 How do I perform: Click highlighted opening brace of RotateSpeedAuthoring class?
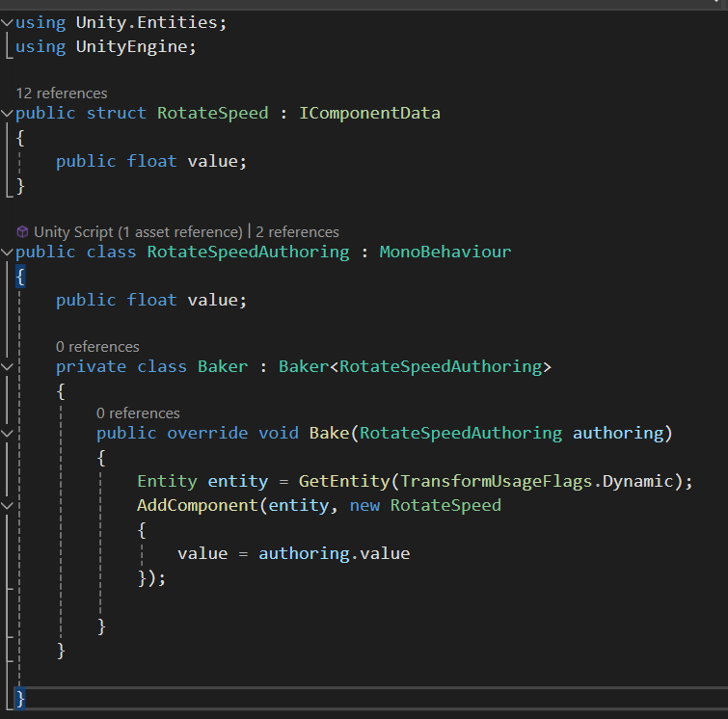point(20,277)
